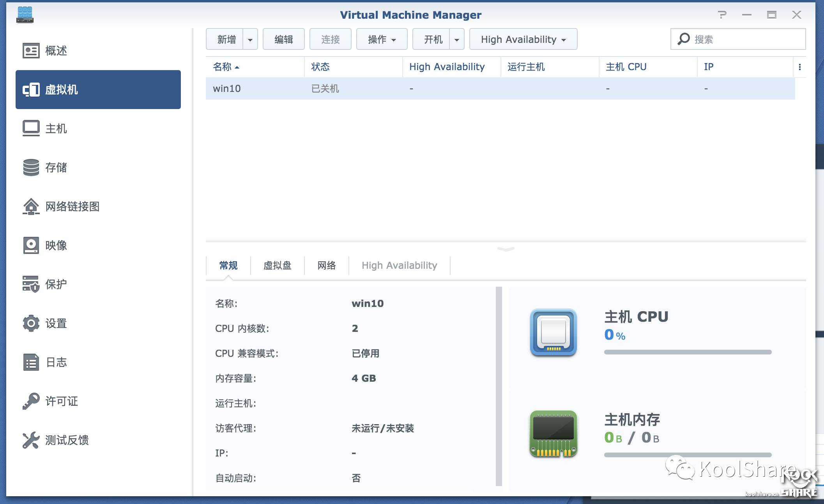Image resolution: width=824 pixels, height=504 pixels.
Task: Click the help question mark icon
Action: coord(722,15)
